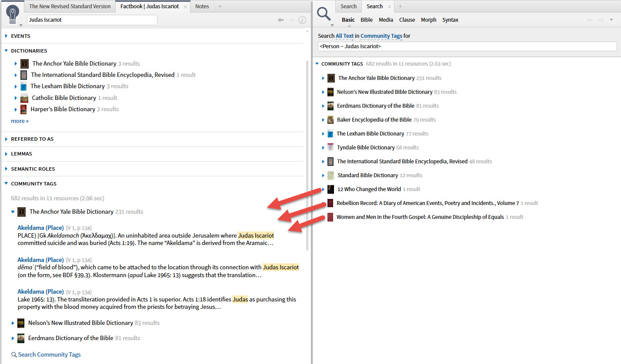Click 'Community Tags' resource scope link
Image resolution: width=621 pixels, height=364 pixels.
(381, 36)
